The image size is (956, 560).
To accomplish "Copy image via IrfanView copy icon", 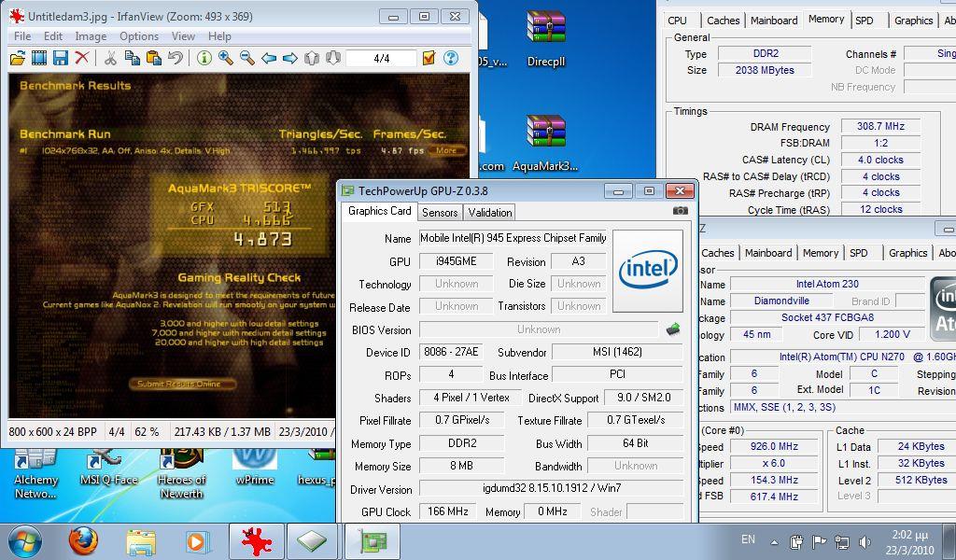I will coord(133,58).
